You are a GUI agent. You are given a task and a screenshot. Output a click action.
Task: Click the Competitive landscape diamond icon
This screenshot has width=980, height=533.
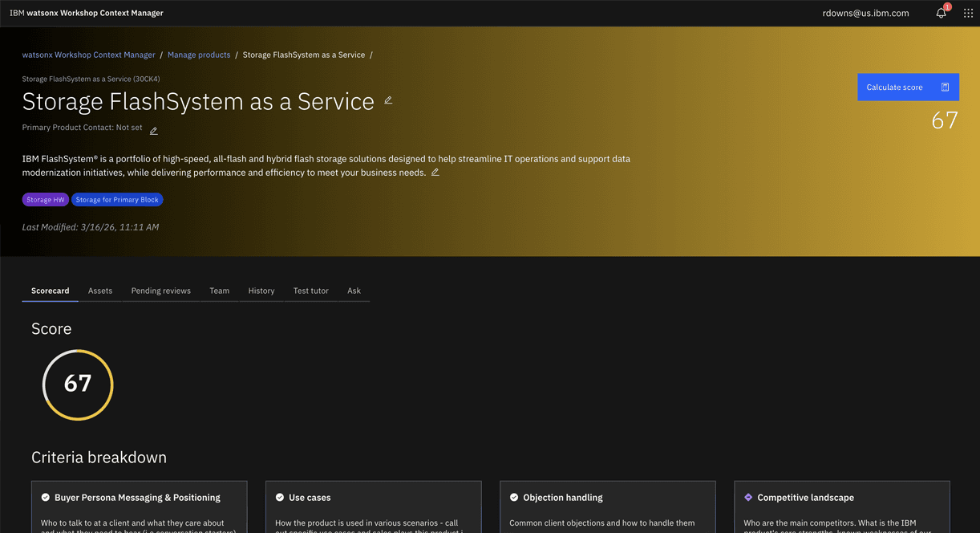748,498
